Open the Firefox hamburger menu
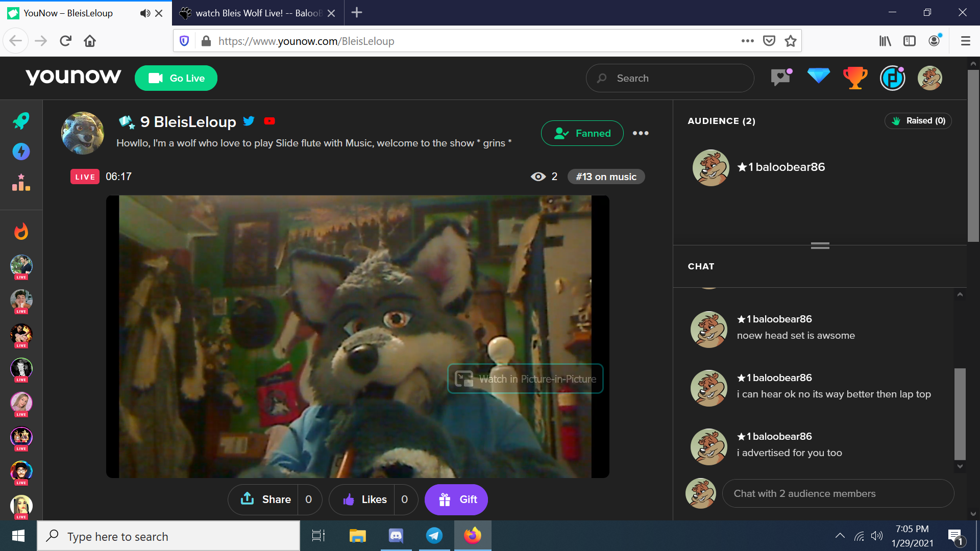 (x=965, y=41)
